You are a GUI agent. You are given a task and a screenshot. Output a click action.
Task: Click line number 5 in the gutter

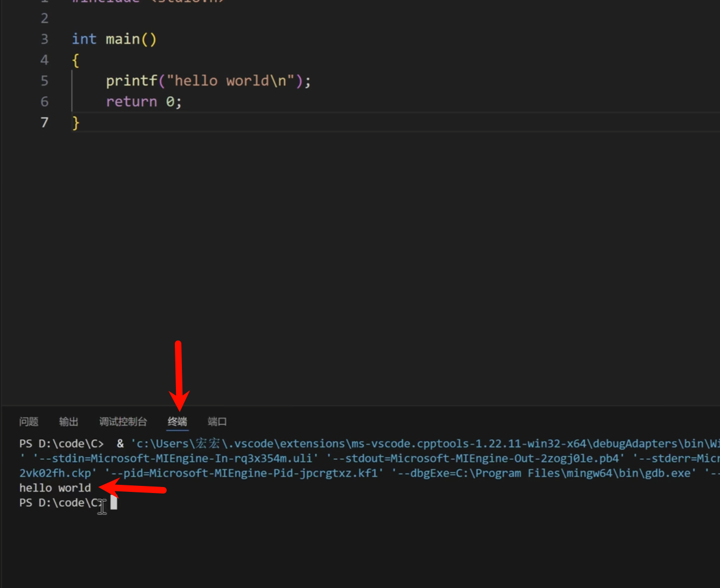(x=45, y=81)
